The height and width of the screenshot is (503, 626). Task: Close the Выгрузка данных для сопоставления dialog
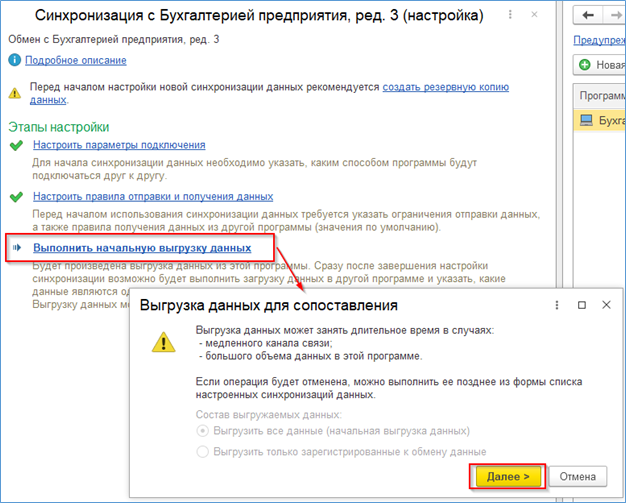pyautogui.click(x=606, y=305)
